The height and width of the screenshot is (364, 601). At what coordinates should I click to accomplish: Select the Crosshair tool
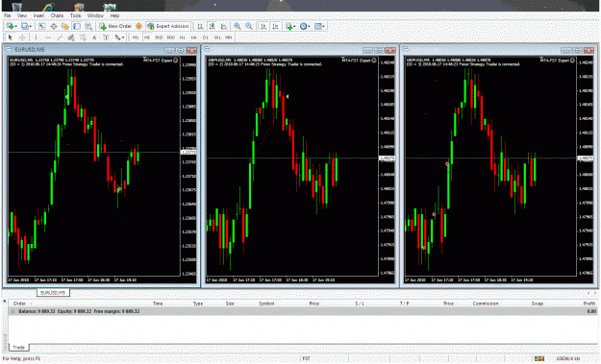22,37
